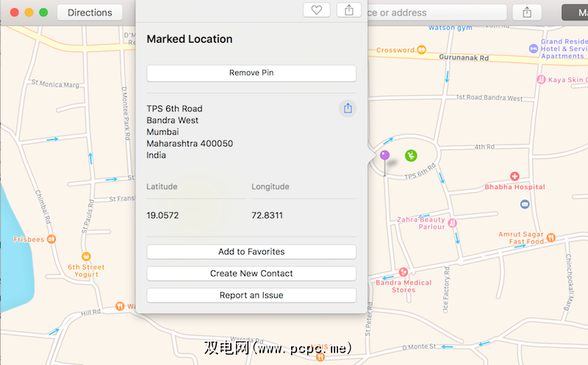Select the purple dropped pin on map

point(384,155)
